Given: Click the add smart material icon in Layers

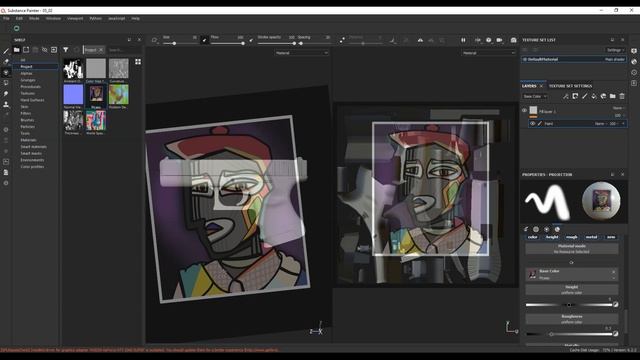Looking at the screenshot, I should click(x=603, y=96).
